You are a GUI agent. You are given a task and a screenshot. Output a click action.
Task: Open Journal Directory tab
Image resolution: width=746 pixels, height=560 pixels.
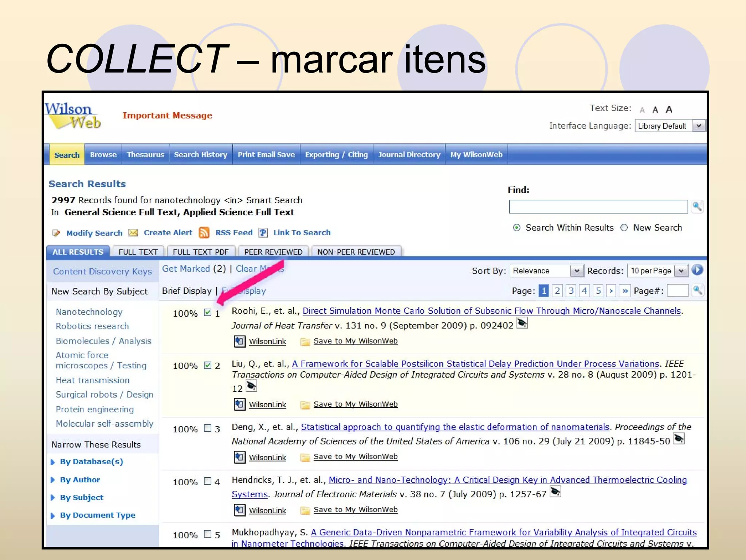click(409, 154)
